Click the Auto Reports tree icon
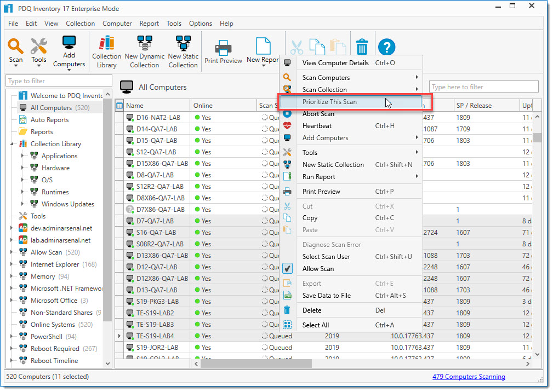 23,120
